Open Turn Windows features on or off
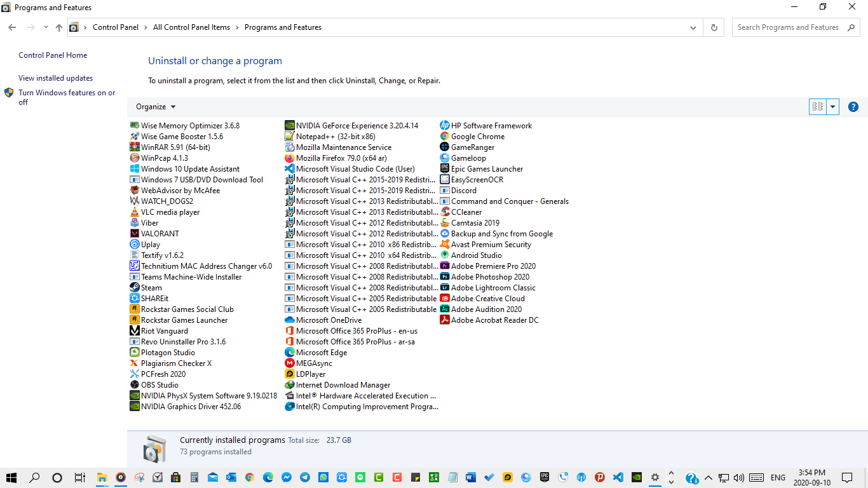Image resolution: width=868 pixels, height=488 pixels. [x=67, y=97]
